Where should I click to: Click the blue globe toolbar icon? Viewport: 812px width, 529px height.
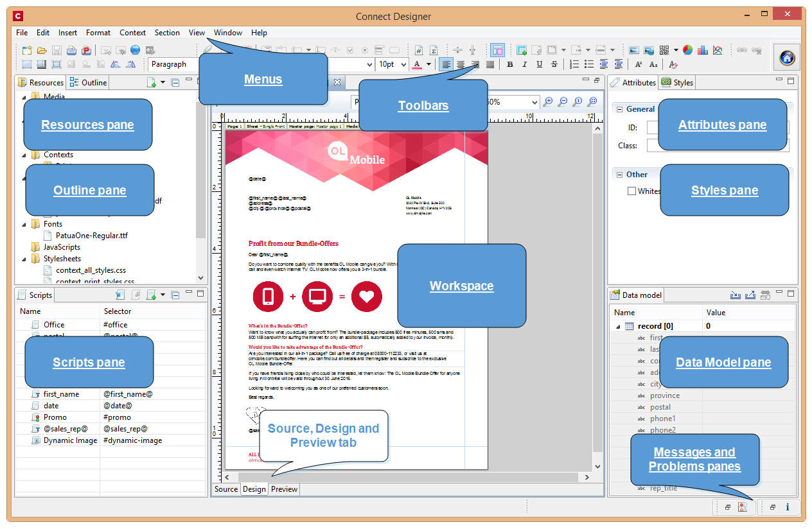tap(135, 50)
